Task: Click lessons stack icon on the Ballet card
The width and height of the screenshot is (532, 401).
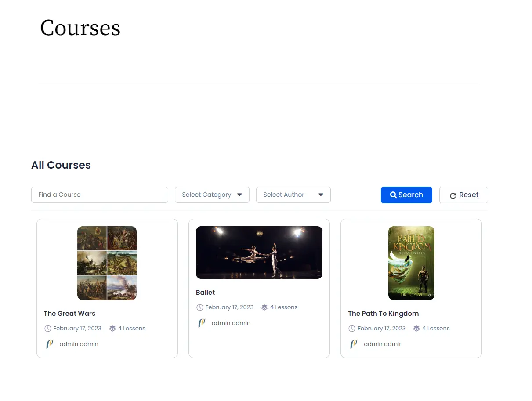Action: [x=264, y=307]
